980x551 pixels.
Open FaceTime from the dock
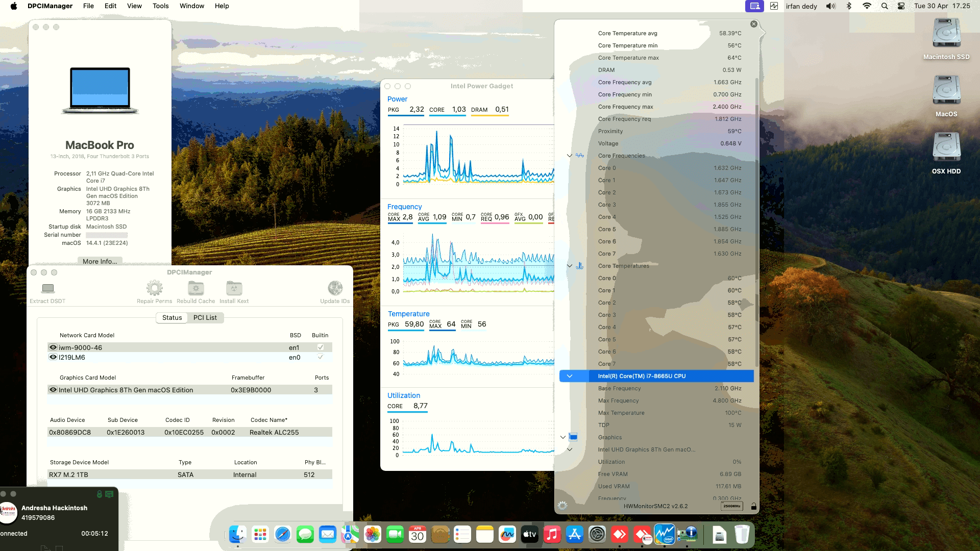[x=395, y=534]
